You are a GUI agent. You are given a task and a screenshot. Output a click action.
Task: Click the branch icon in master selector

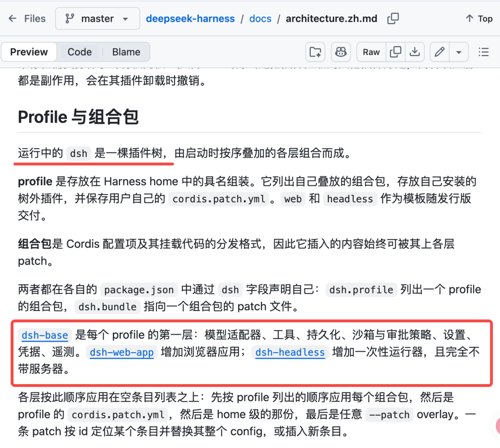[69, 19]
